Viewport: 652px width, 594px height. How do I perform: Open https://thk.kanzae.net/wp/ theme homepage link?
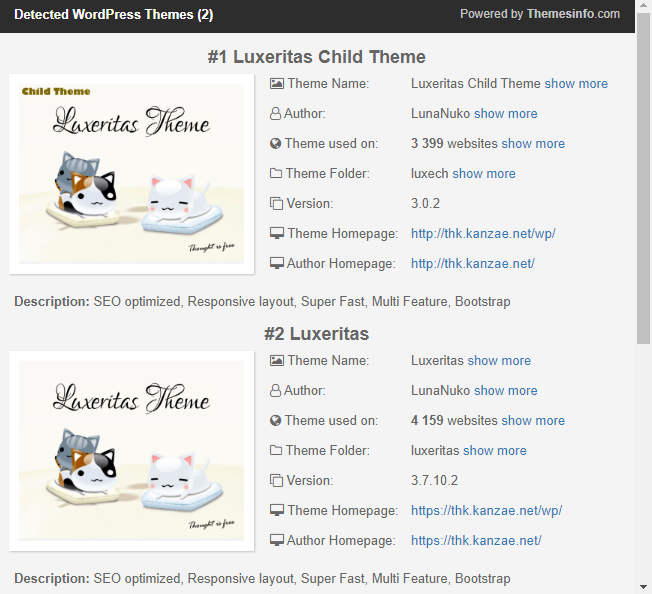coord(486,511)
